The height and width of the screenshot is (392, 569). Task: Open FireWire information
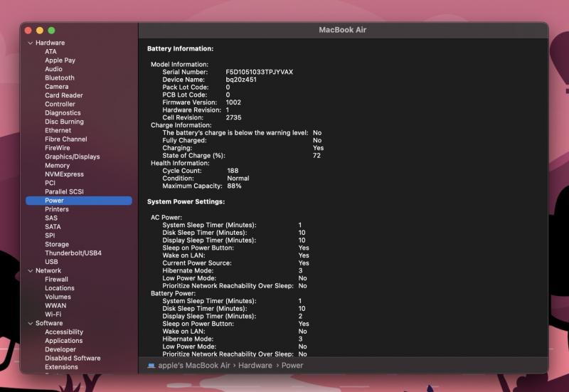click(x=58, y=148)
